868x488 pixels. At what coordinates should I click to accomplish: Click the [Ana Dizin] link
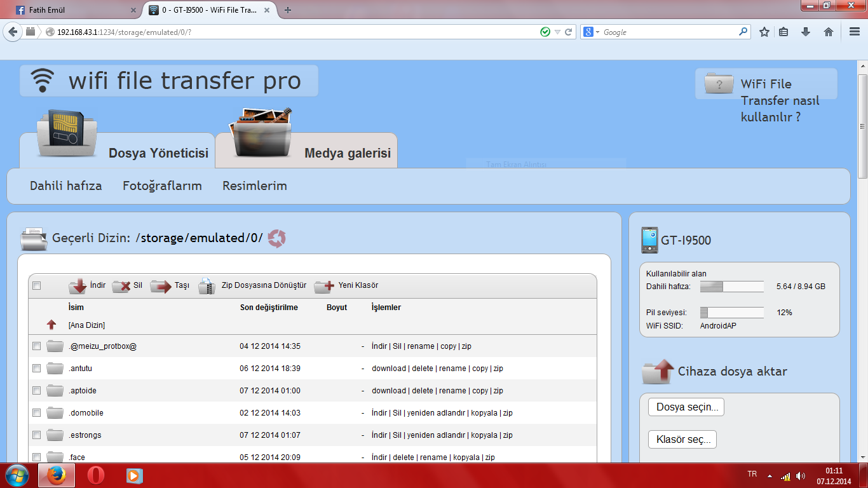tap(86, 325)
